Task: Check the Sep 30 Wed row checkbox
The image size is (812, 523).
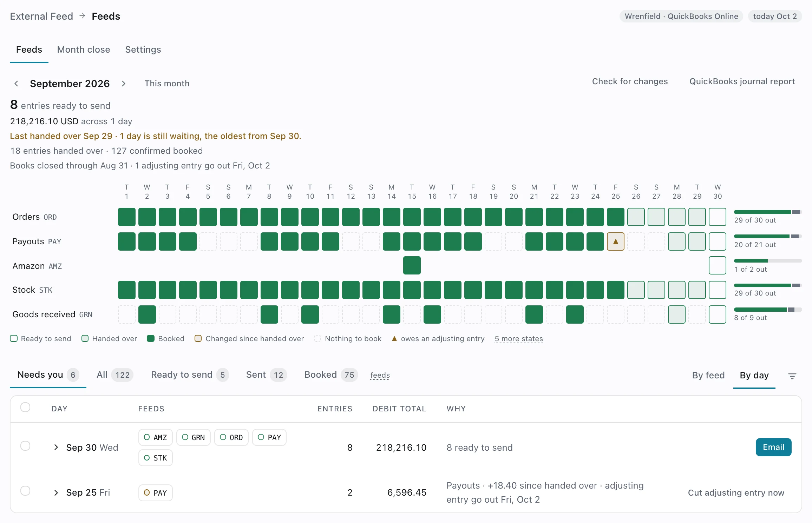Action: coord(25,446)
